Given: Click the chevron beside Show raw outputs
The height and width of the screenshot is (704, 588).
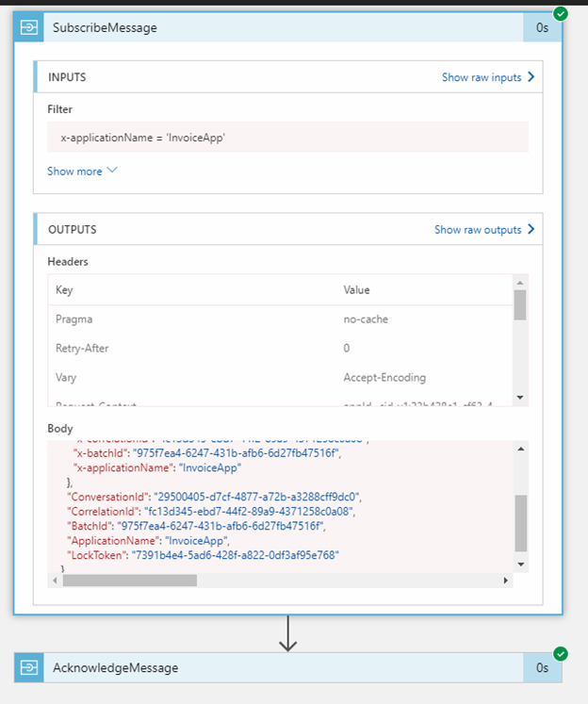Looking at the screenshot, I should point(531,229).
